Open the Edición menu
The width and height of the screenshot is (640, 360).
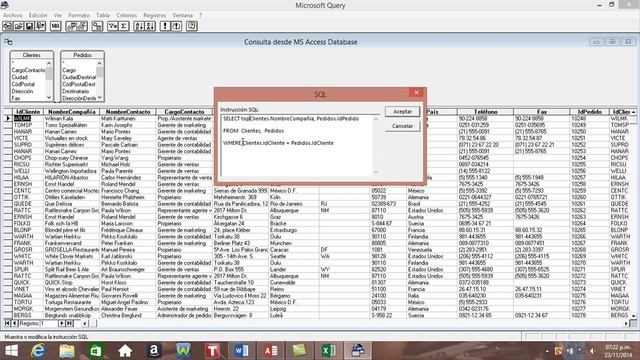38,15
